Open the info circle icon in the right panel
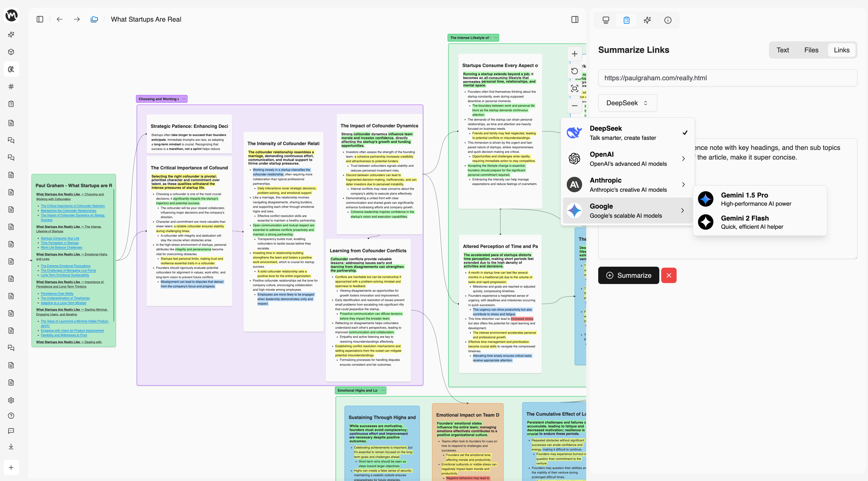Viewport: 868px width, 481px height. (x=668, y=20)
